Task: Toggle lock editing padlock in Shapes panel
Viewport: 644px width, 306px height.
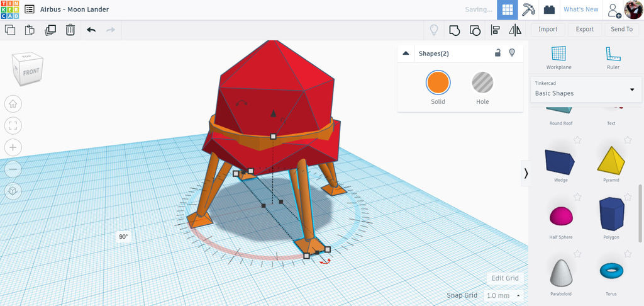Action: 497,53
